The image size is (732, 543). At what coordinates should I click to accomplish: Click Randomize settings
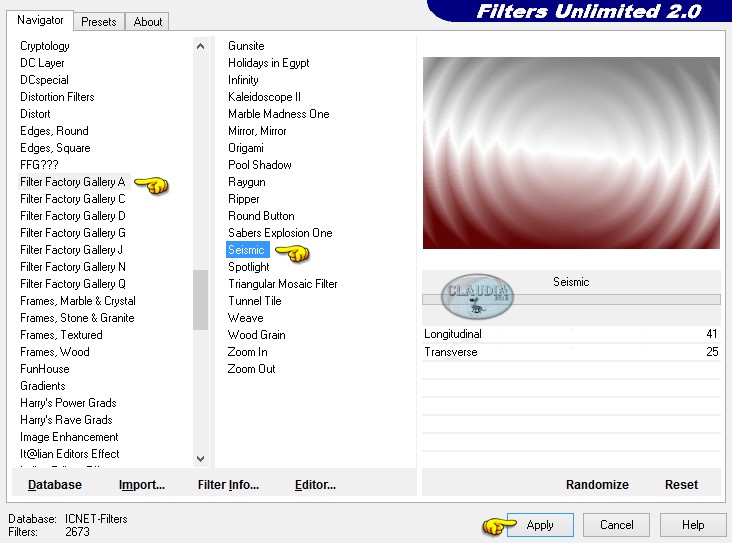pyautogui.click(x=597, y=485)
